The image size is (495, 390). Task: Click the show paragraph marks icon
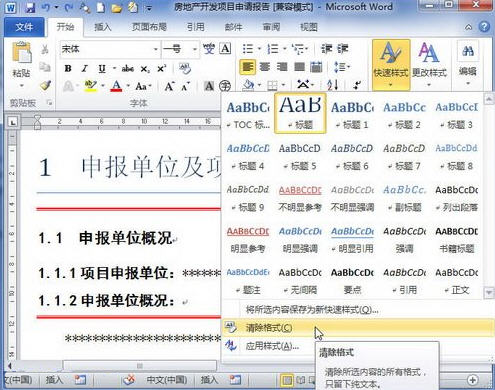tap(357, 85)
